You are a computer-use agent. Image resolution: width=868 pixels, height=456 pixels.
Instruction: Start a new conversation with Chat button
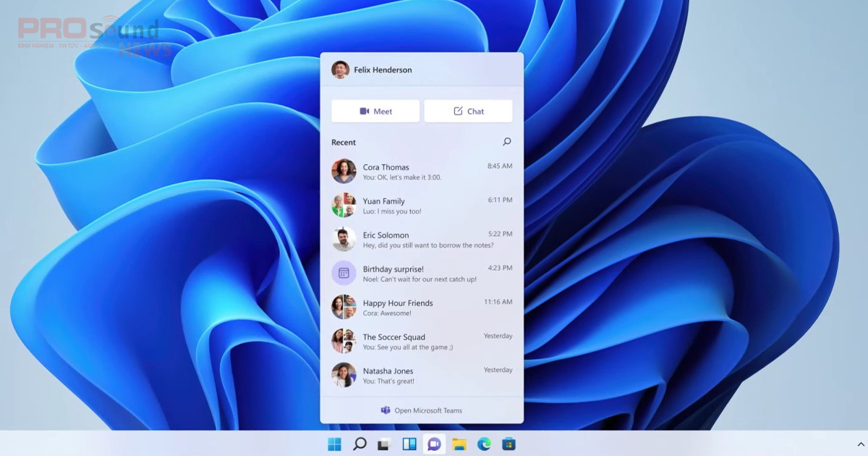tap(468, 111)
